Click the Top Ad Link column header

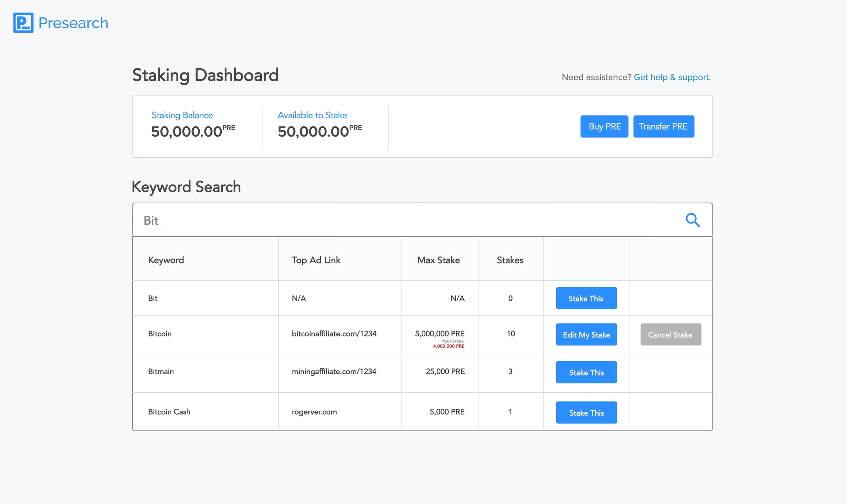[x=316, y=260]
